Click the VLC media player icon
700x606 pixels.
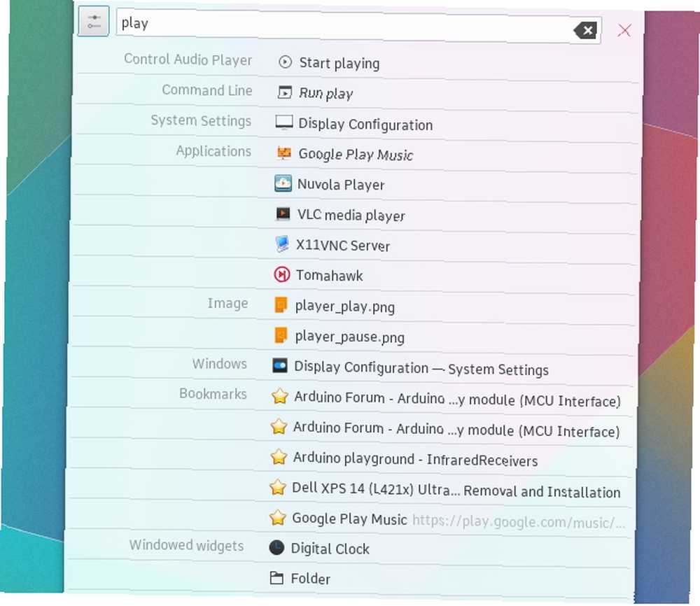coord(283,213)
